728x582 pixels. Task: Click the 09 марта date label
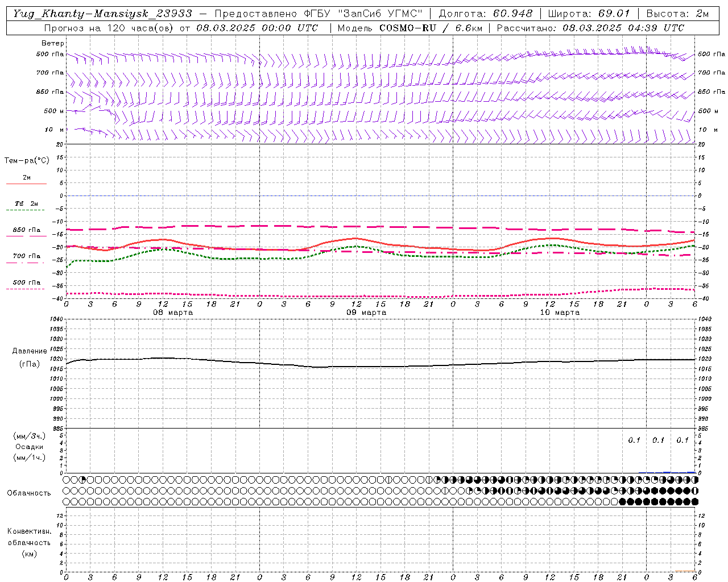(x=366, y=313)
